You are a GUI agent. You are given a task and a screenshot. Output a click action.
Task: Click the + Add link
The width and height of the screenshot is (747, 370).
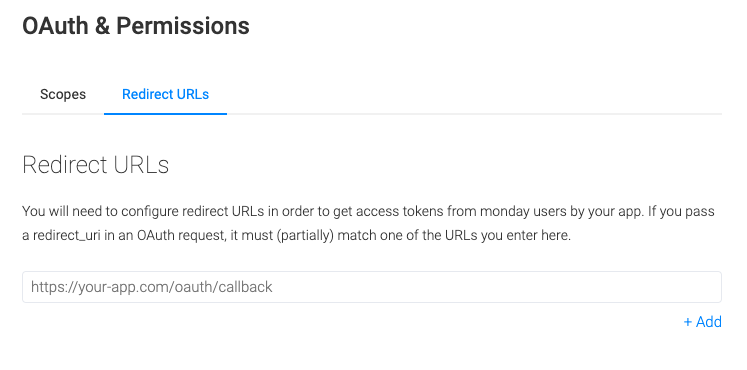tap(703, 322)
